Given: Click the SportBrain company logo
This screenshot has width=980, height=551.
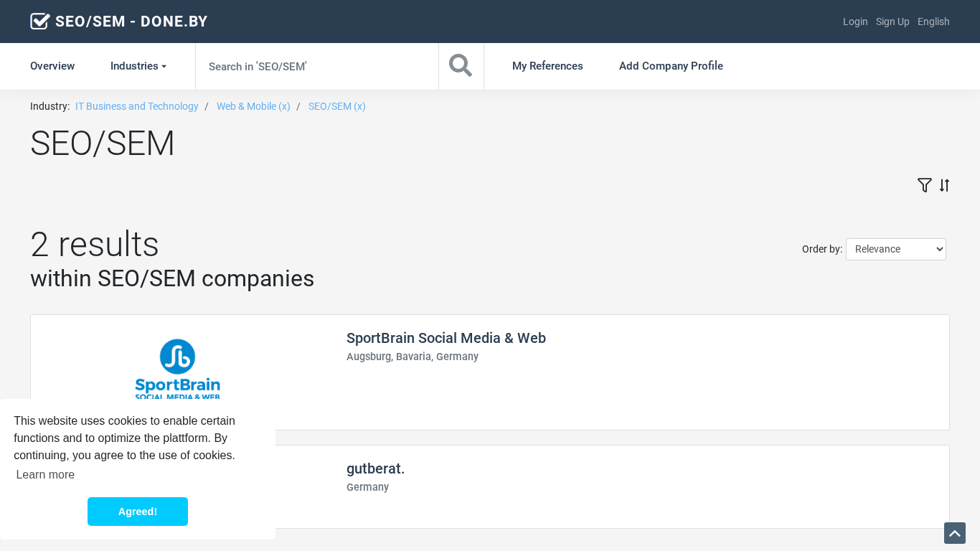Looking at the screenshot, I should [178, 368].
